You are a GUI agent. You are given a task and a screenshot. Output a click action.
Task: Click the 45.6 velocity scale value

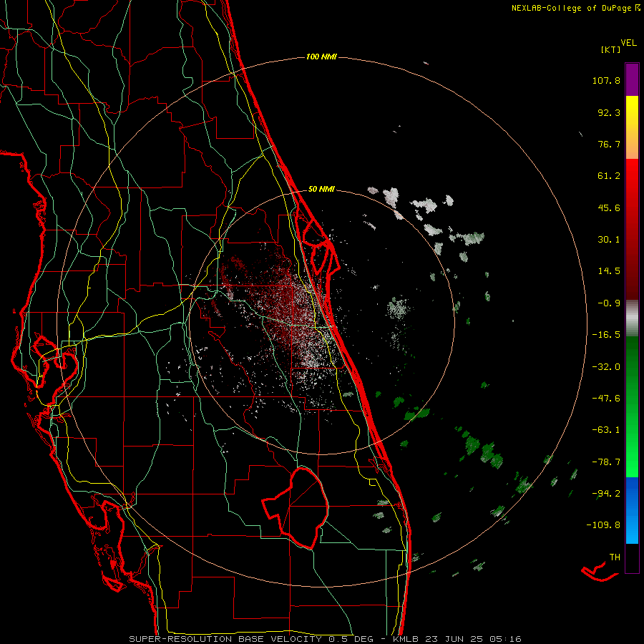(x=609, y=208)
